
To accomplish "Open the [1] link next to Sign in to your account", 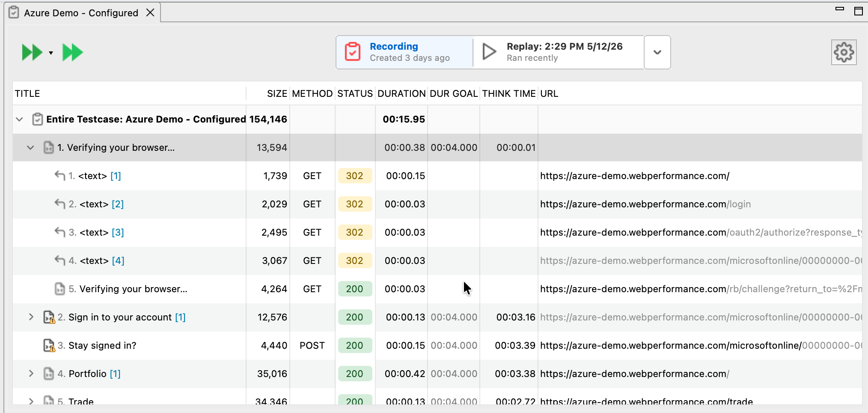I will (180, 317).
